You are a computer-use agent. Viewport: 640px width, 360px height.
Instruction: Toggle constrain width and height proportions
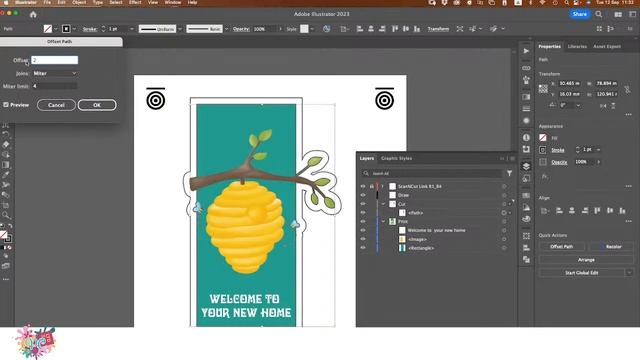(627, 89)
